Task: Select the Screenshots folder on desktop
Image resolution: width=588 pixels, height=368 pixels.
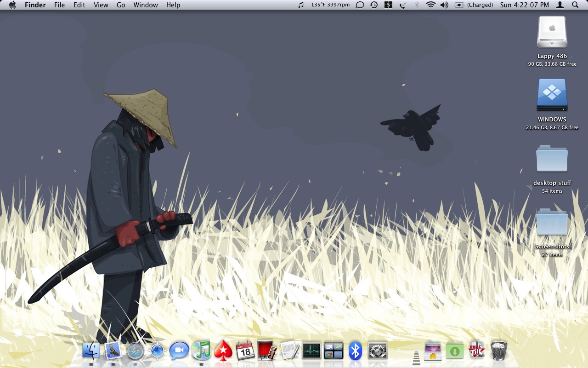Action: (552, 222)
